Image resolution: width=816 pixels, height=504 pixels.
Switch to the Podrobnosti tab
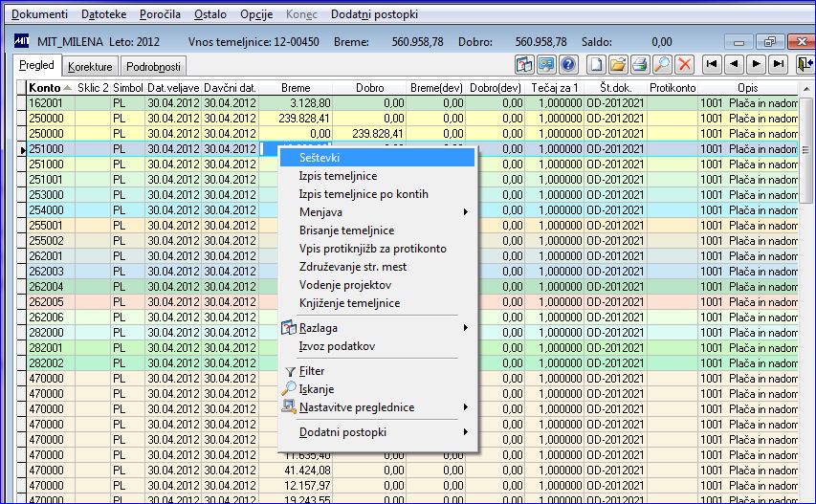coord(153,67)
